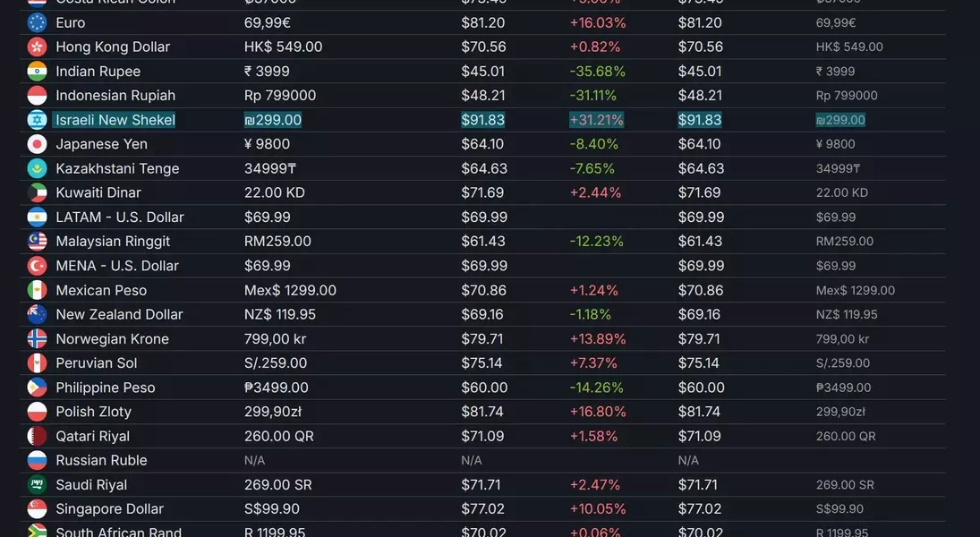
Task: Select the highlighted Israeli New Shekel name
Action: 115,120
